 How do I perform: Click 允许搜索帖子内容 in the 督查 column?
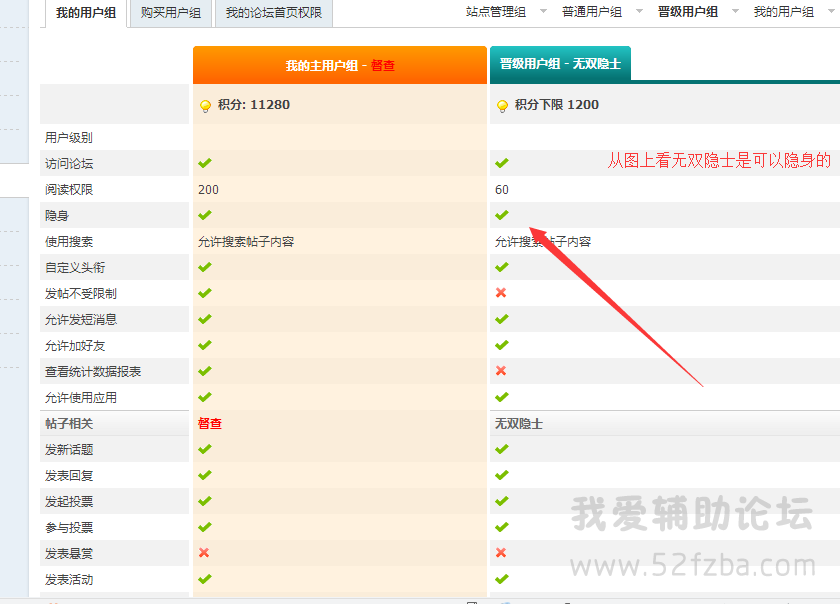(246, 242)
